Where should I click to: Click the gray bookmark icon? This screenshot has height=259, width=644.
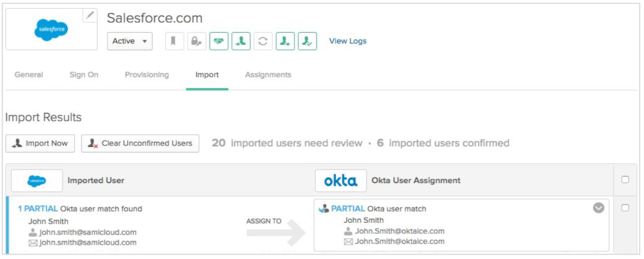(174, 41)
